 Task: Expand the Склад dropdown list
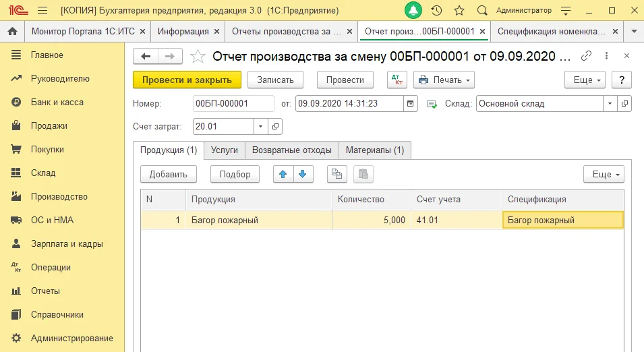click(610, 103)
